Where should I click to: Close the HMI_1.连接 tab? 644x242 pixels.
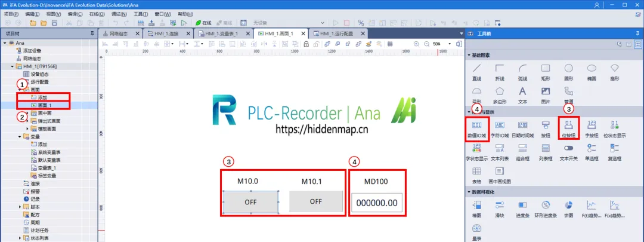[188, 33]
